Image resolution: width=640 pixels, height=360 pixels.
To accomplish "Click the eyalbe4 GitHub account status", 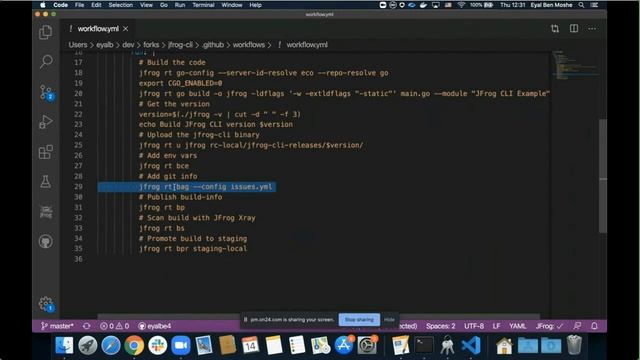I will pyautogui.click(x=155, y=326).
